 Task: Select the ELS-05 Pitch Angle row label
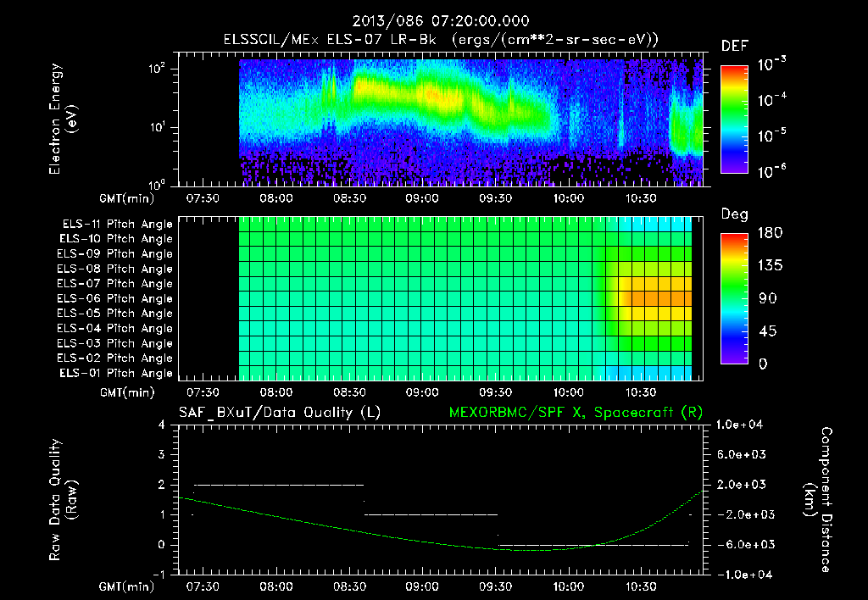(115, 314)
